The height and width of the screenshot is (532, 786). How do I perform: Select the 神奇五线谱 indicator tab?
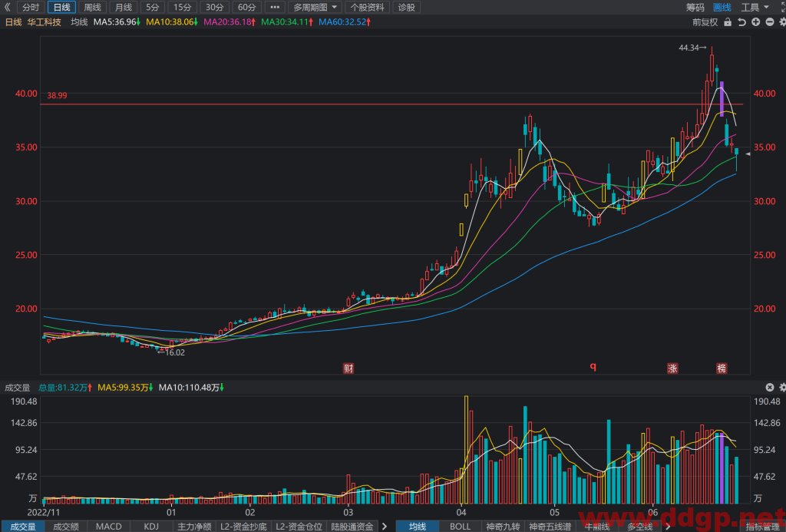click(550, 527)
